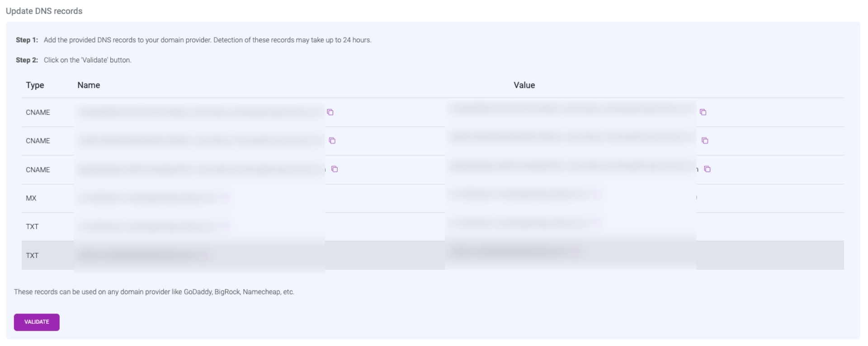The width and height of the screenshot is (868, 346).
Task: Select the first CNAME type cell
Action: [x=38, y=112]
